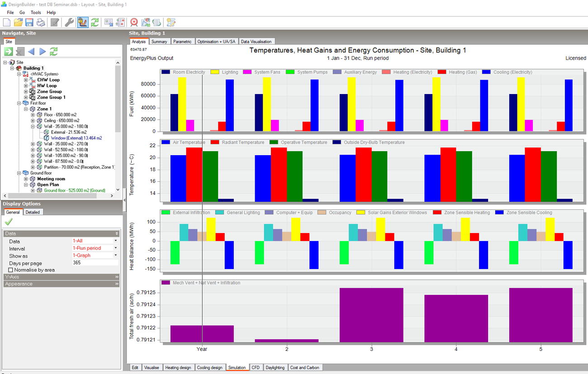Screen dimensions: 588x374
Task: Expand the Appearance options section
Action: coord(62,284)
